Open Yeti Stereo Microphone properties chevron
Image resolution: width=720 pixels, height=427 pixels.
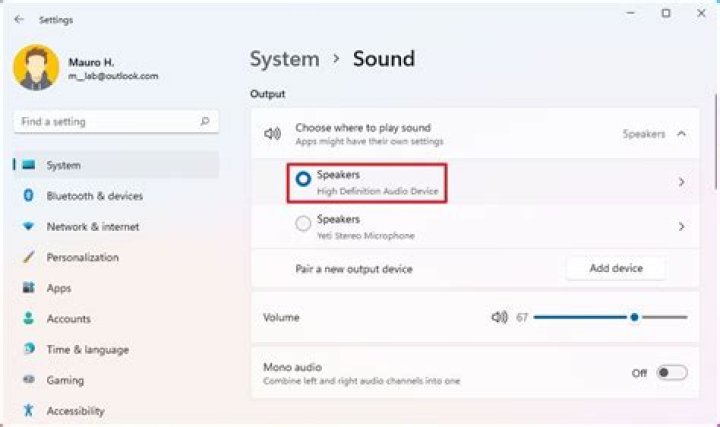(681, 226)
